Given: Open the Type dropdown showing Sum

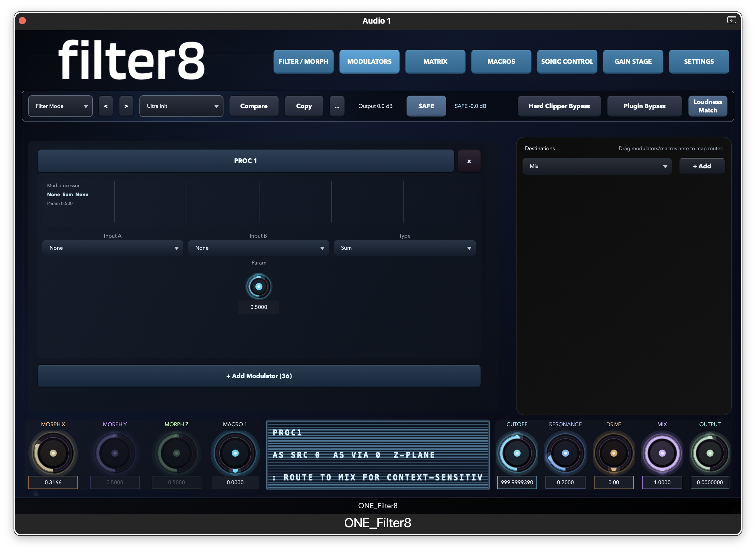Looking at the screenshot, I should [x=404, y=248].
